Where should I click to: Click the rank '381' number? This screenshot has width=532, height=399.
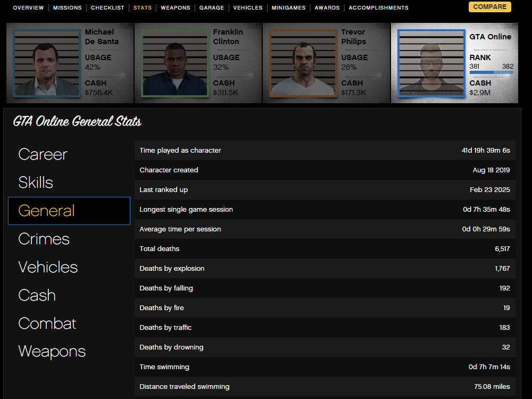pyautogui.click(x=475, y=66)
